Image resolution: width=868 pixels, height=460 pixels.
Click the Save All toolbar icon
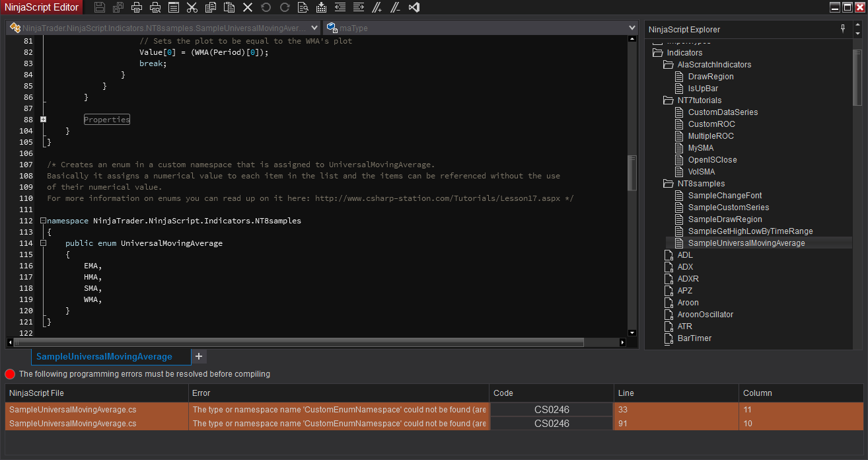click(118, 7)
